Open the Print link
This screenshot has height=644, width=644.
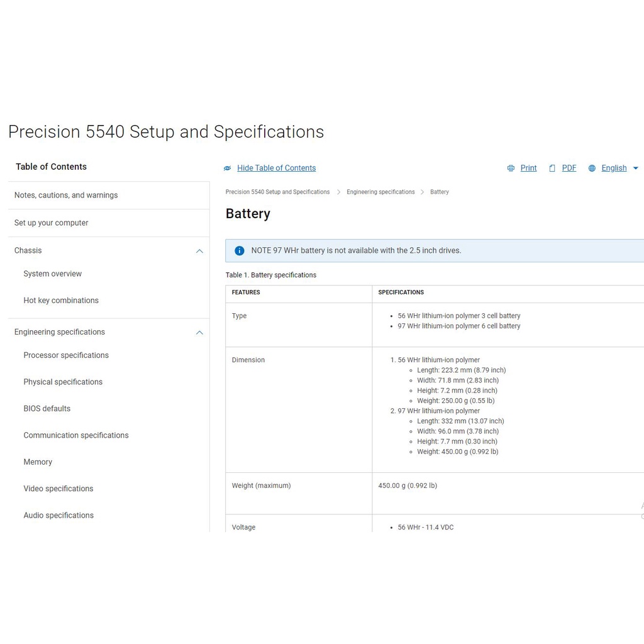[528, 168]
